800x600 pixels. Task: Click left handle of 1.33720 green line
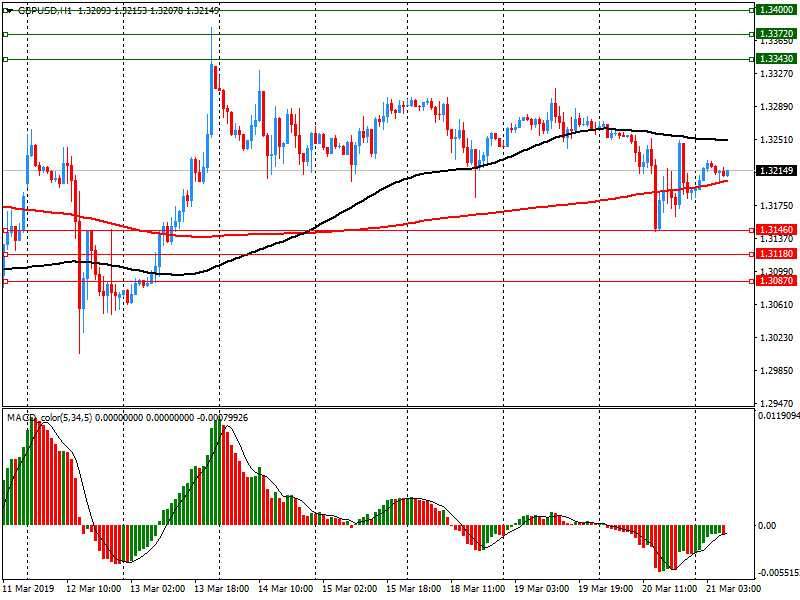pyautogui.click(x=5, y=34)
